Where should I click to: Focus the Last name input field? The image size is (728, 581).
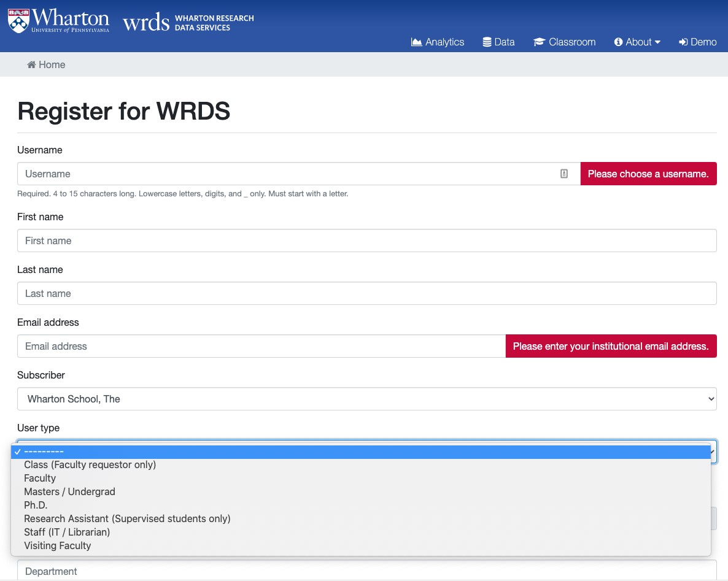point(367,293)
